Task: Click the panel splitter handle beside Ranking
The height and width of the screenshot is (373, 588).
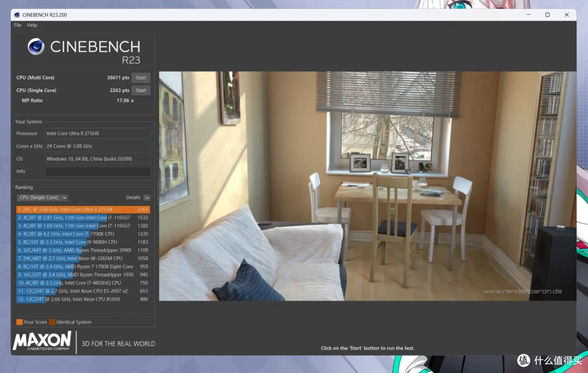Action: point(157,193)
